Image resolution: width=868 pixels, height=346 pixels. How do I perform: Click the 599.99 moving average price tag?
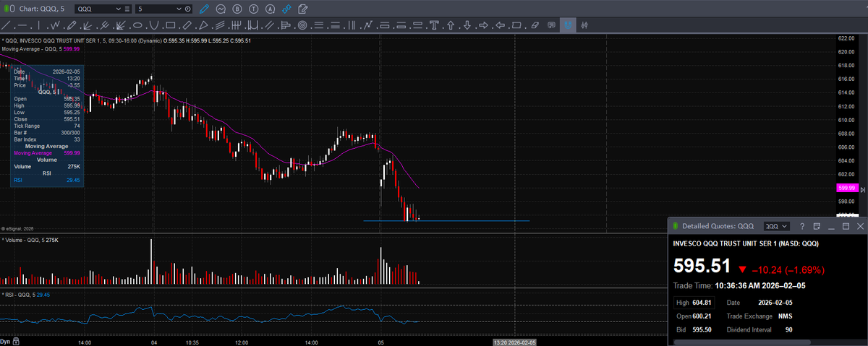coord(847,188)
